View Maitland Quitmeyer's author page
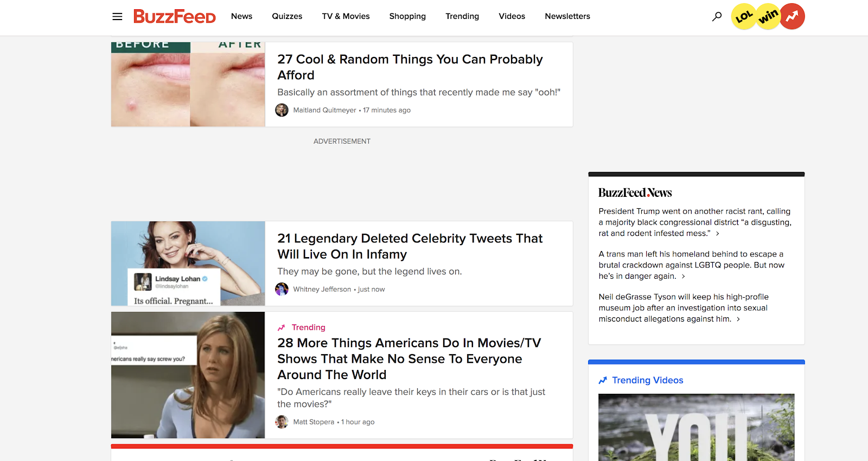The image size is (868, 461). pos(324,110)
